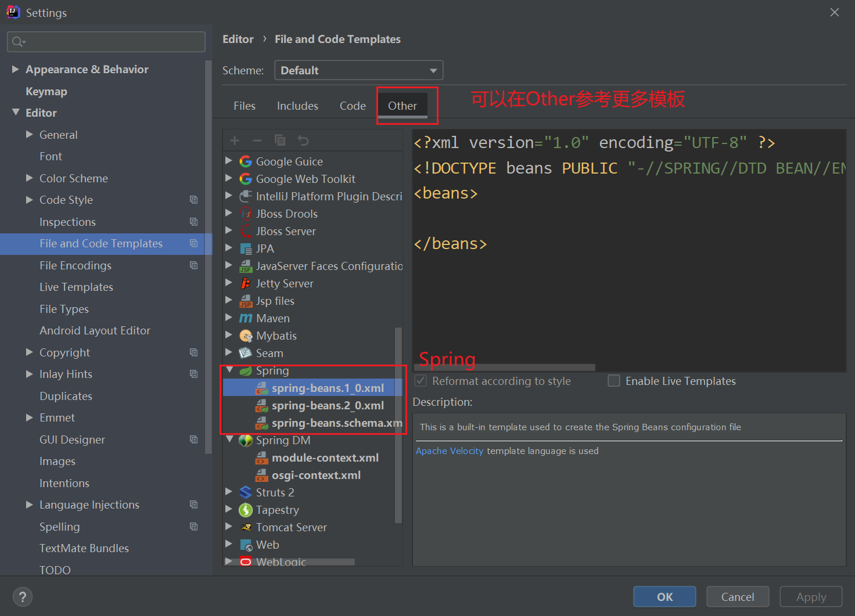This screenshot has height=616, width=855.
Task: Expand the Language Injections node
Action: tap(30, 505)
